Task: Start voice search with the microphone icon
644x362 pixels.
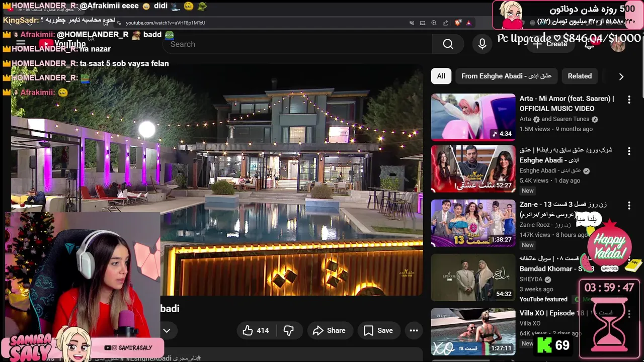Action: (x=482, y=44)
